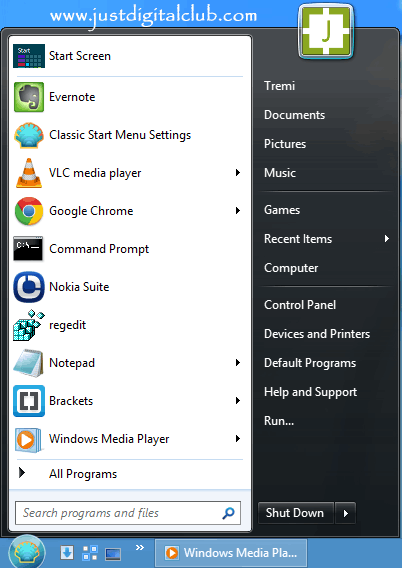Click the Search programs and files box
This screenshot has height=568, width=402.
tap(128, 513)
